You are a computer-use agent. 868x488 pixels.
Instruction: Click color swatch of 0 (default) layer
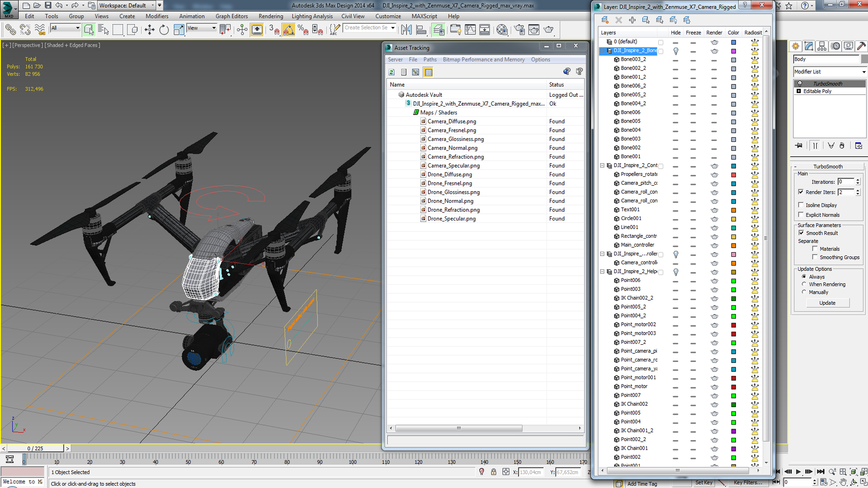733,42
